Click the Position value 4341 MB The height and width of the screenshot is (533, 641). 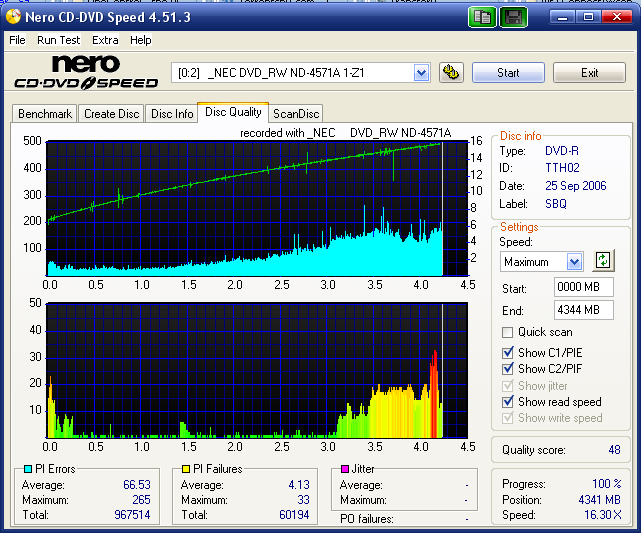599,499
